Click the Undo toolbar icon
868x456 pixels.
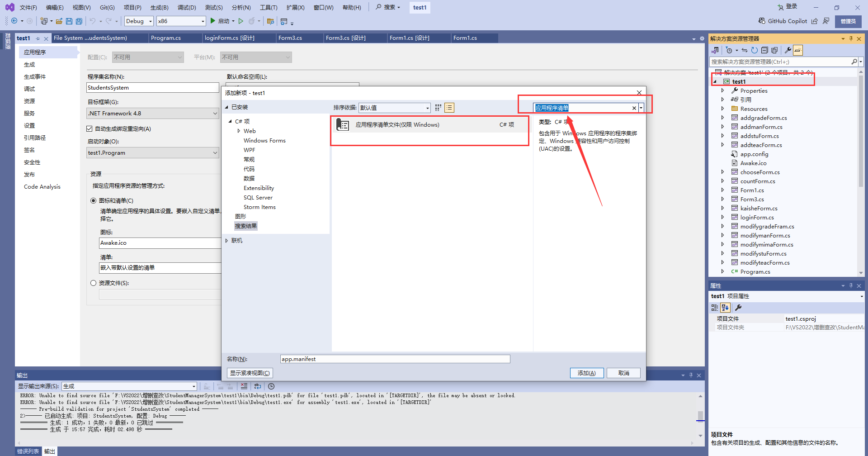click(x=93, y=21)
